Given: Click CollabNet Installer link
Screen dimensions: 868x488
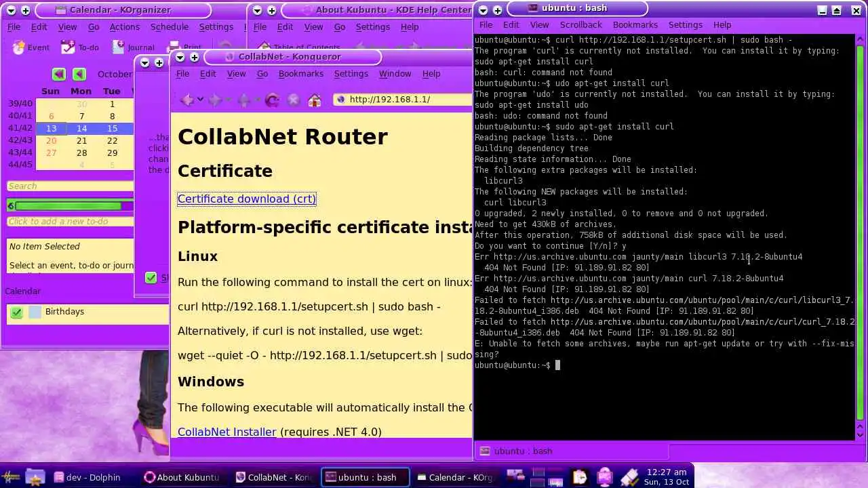Looking at the screenshot, I should coord(227,432).
